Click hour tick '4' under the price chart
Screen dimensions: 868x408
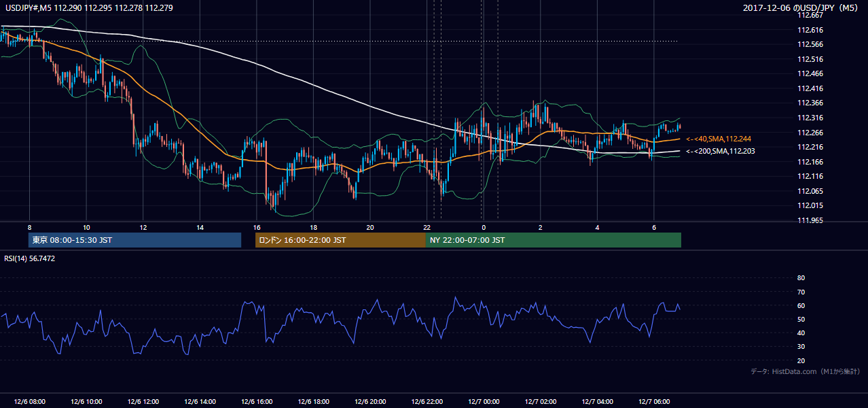pyautogui.click(x=597, y=227)
